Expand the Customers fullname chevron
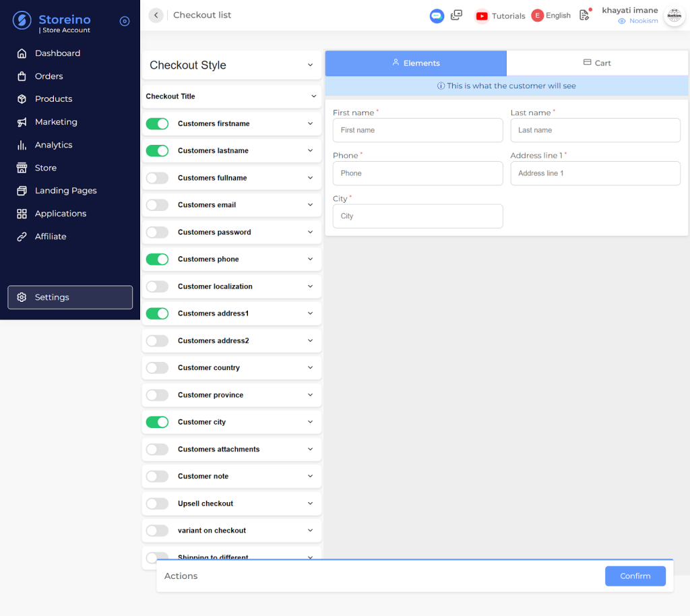Screen dimensions: 690x616 click(310, 178)
